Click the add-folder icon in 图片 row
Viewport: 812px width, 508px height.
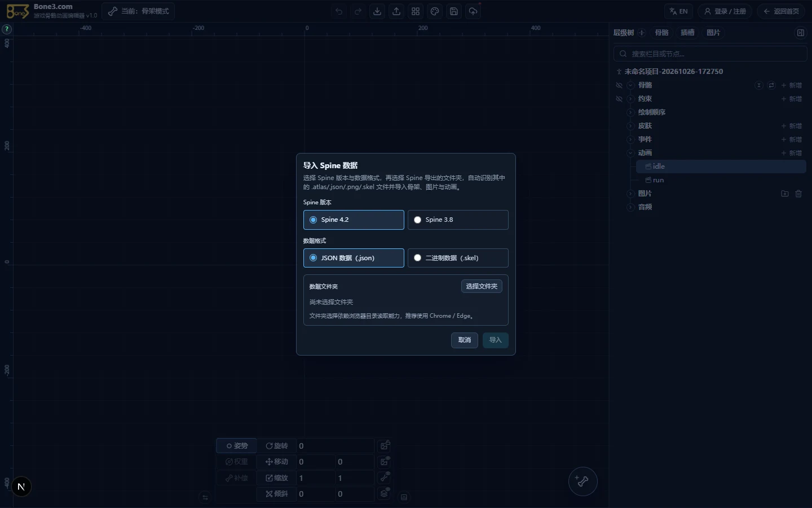coord(784,194)
